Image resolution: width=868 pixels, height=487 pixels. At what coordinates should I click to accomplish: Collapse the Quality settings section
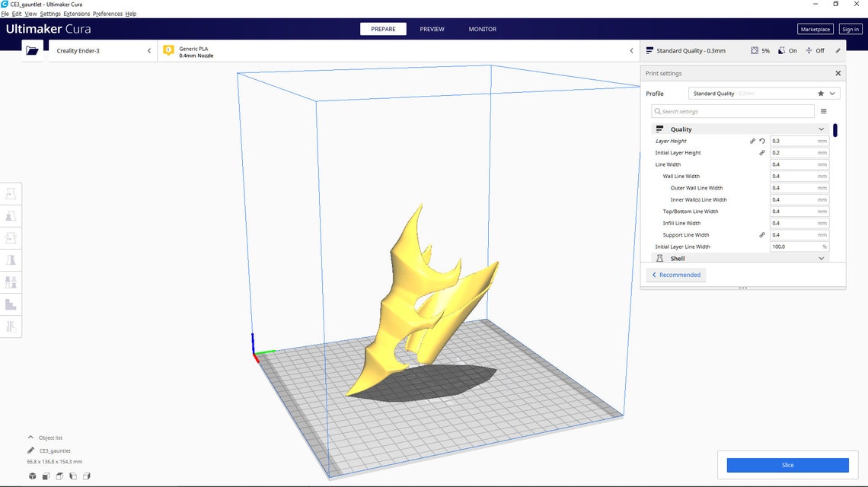821,129
